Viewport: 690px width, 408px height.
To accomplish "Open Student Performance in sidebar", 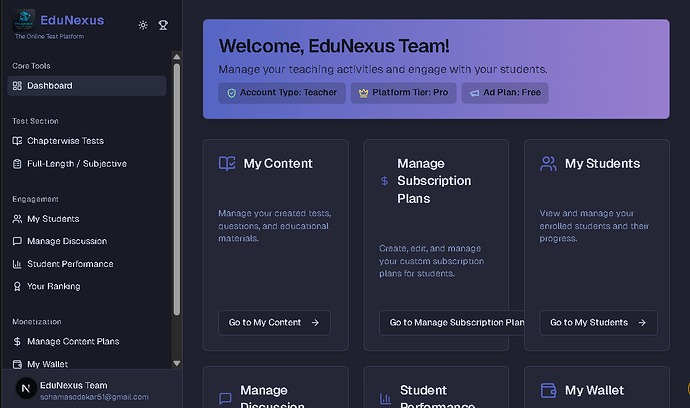I will tap(87, 264).
